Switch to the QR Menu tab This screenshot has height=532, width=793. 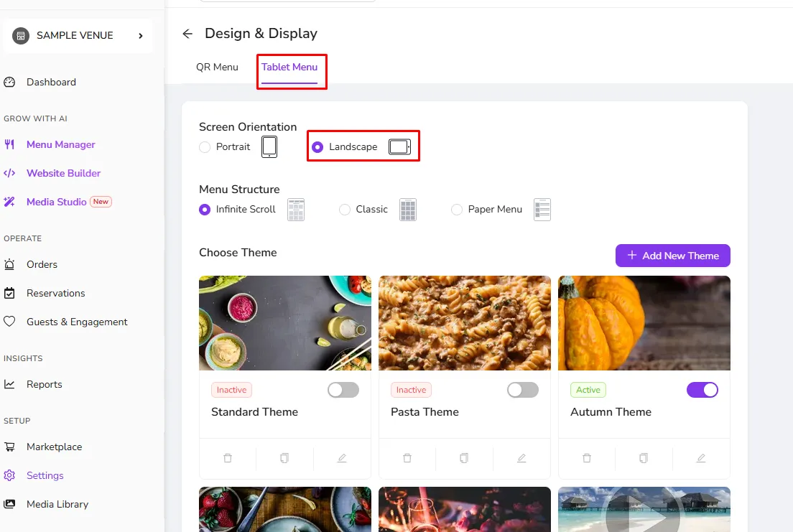point(217,67)
